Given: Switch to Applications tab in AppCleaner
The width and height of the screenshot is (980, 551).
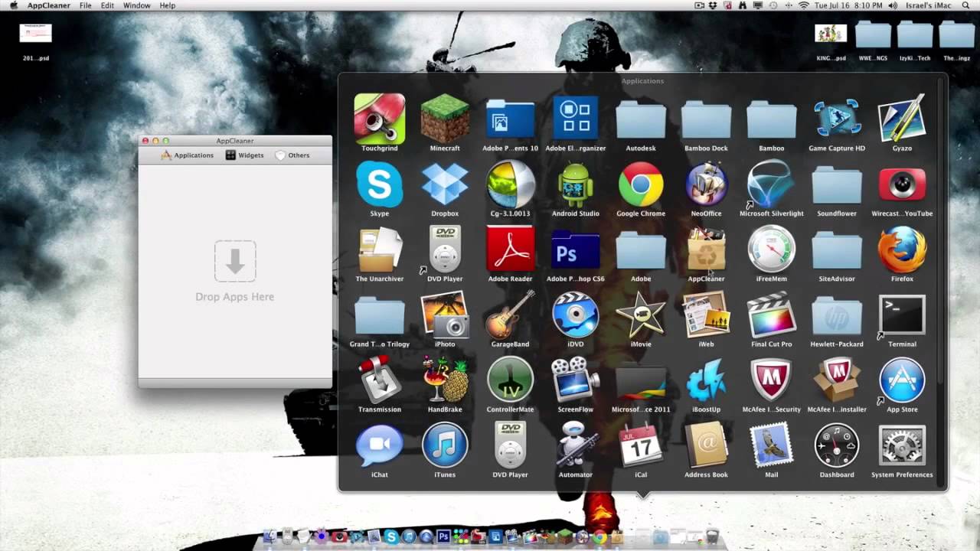Looking at the screenshot, I should pyautogui.click(x=187, y=155).
